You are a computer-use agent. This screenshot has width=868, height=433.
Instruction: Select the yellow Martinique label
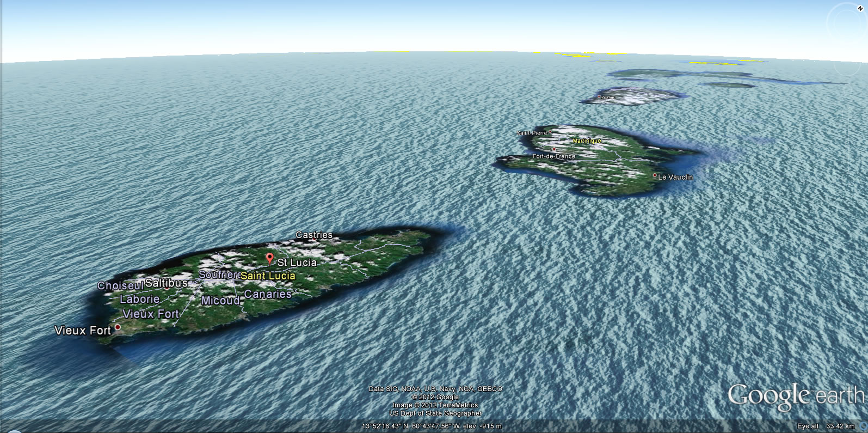[587, 141]
